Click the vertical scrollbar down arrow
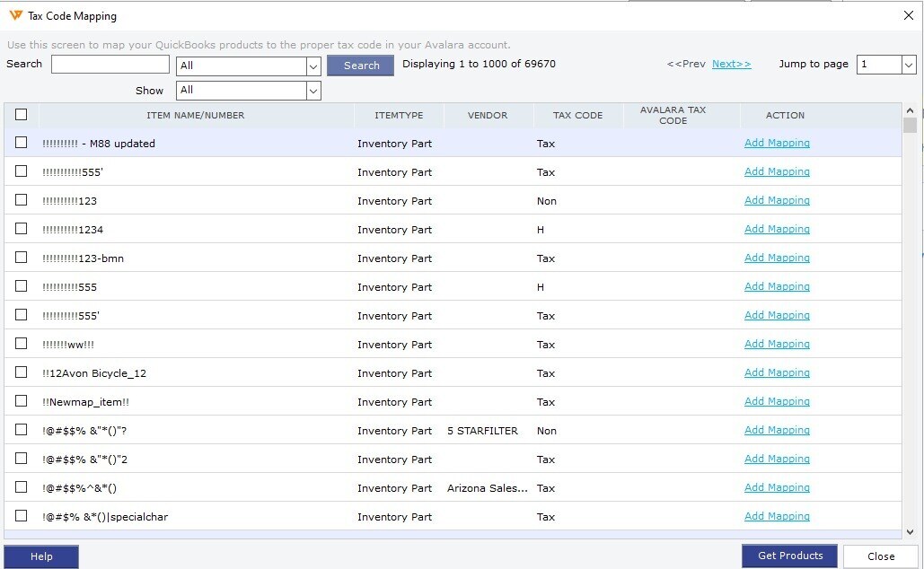 (x=910, y=531)
